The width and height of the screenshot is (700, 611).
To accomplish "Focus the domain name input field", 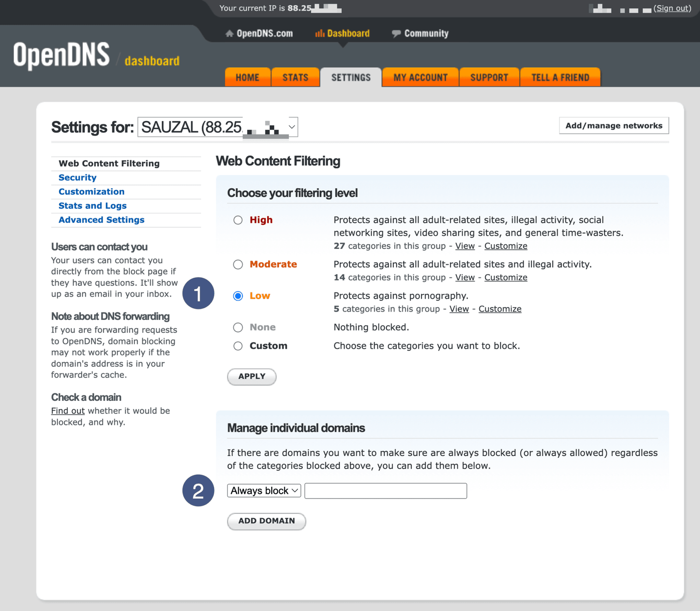I will coord(386,491).
